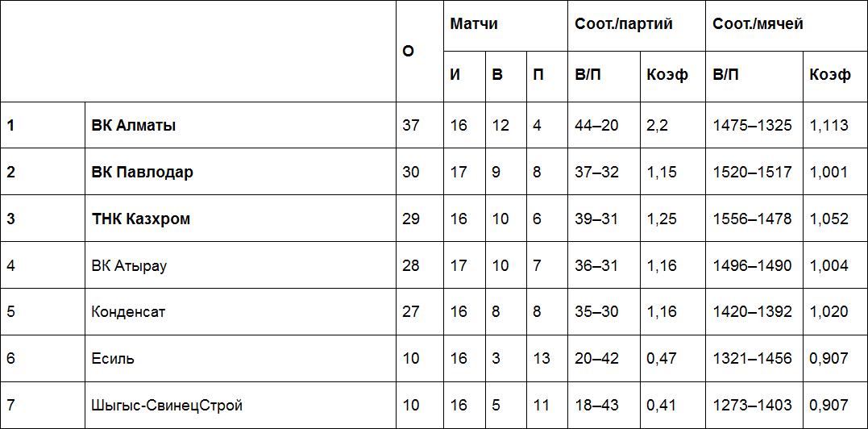Select the Есиль team cell
The width and height of the screenshot is (868, 429).
pos(114,359)
